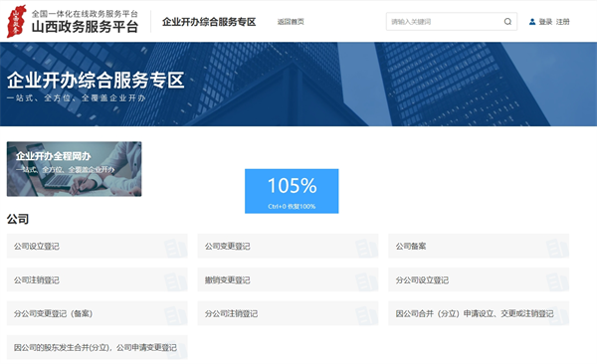Open 分公司注销登记 item
This screenshot has height=364, width=597.
(288, 313)
